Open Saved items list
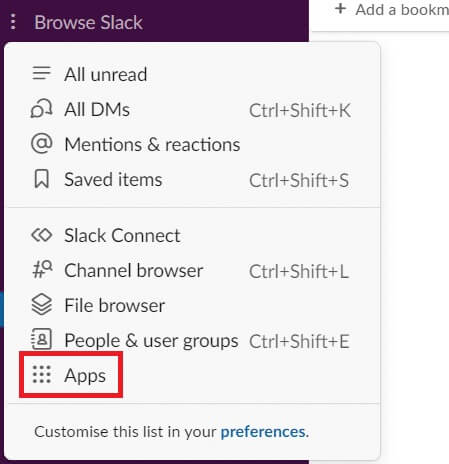 [x=113, y=180]
